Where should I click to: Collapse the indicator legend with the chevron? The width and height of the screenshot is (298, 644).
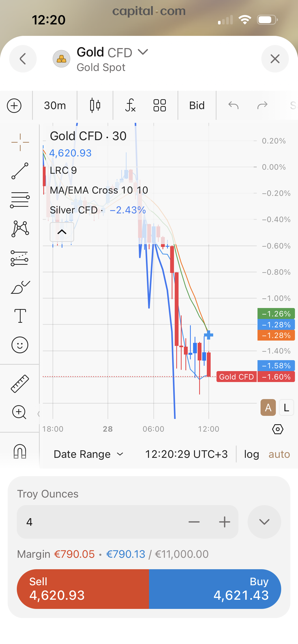62,232
